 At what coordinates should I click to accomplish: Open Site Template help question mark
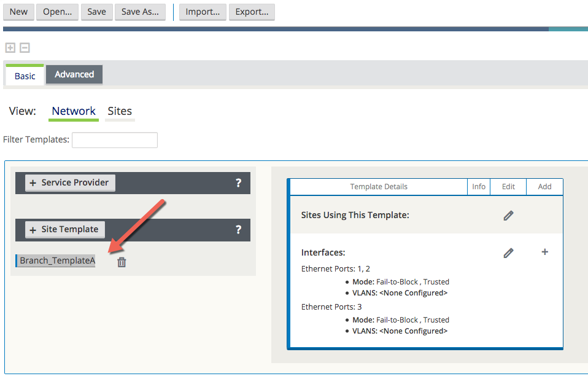point(238,230)
